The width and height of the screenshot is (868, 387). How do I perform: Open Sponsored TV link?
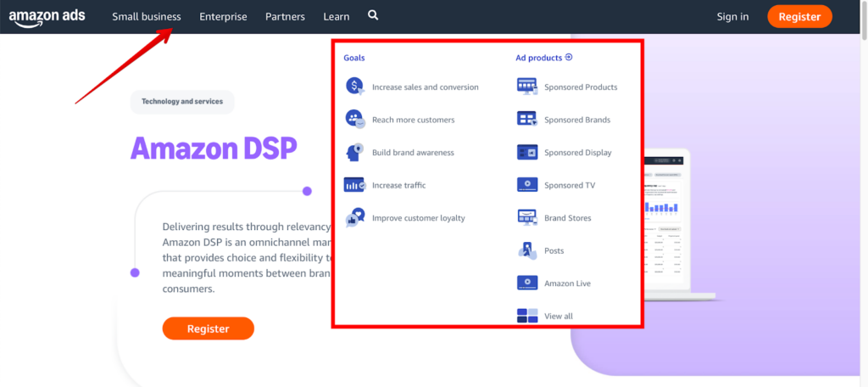pos(570,185)
